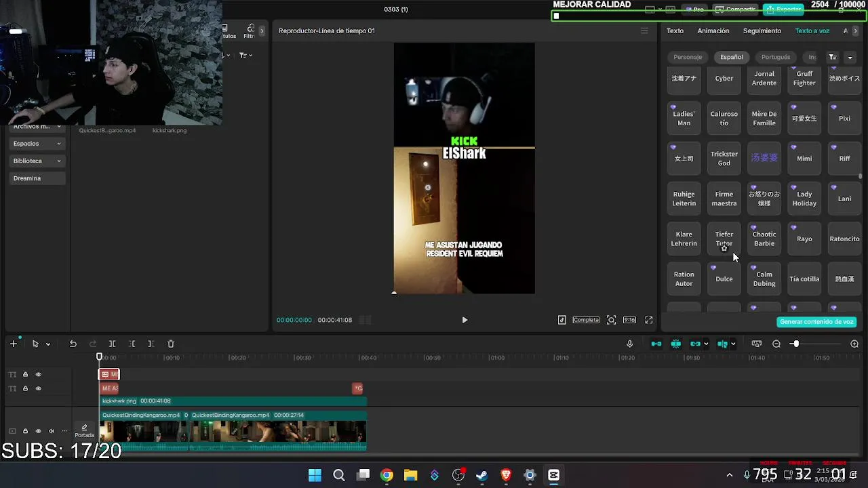The height and width of the screenshot is (488, 868).
Task: Lock the top text track
Action: pos(25,374)
